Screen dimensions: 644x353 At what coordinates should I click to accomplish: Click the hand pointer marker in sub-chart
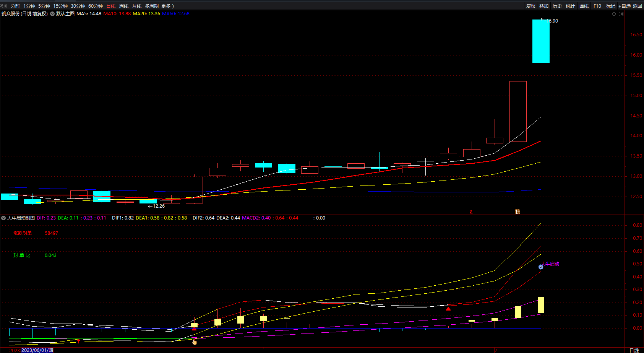[195, 342]
